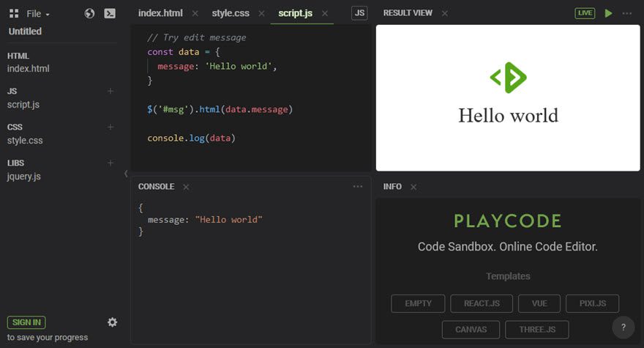This screenshot has width=644, height=348.
Task: Open the help question mark button
Action: (623, 327)
